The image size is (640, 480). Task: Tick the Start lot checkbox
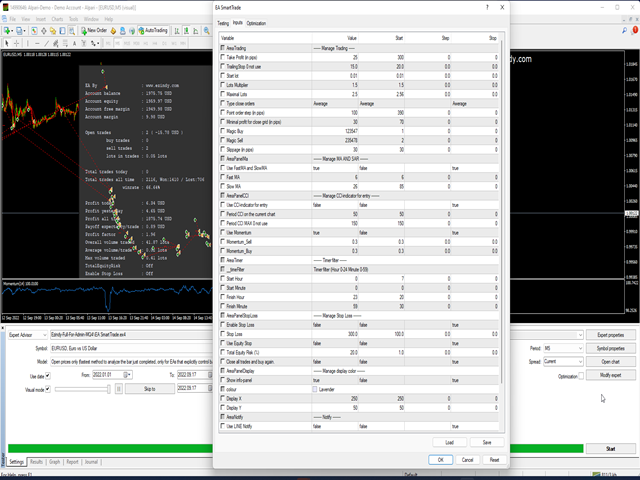[x=222, y=76]
